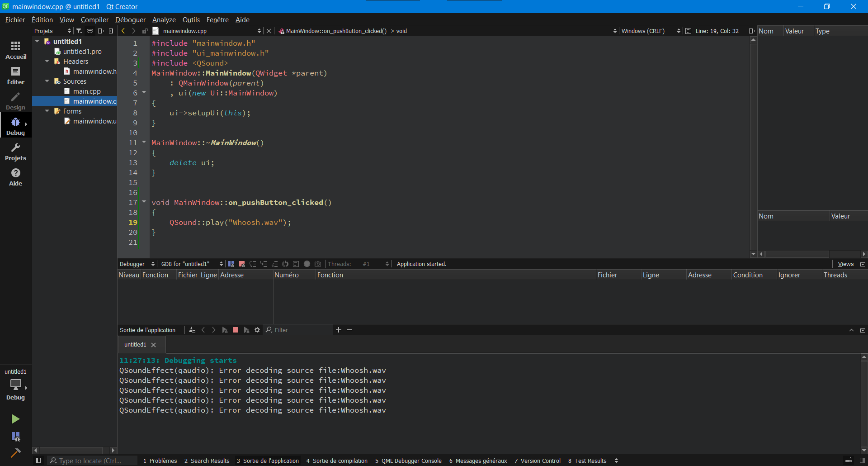Collapse the Sources folder in project tree
868x466 pixels.
[x=47, y=81]
